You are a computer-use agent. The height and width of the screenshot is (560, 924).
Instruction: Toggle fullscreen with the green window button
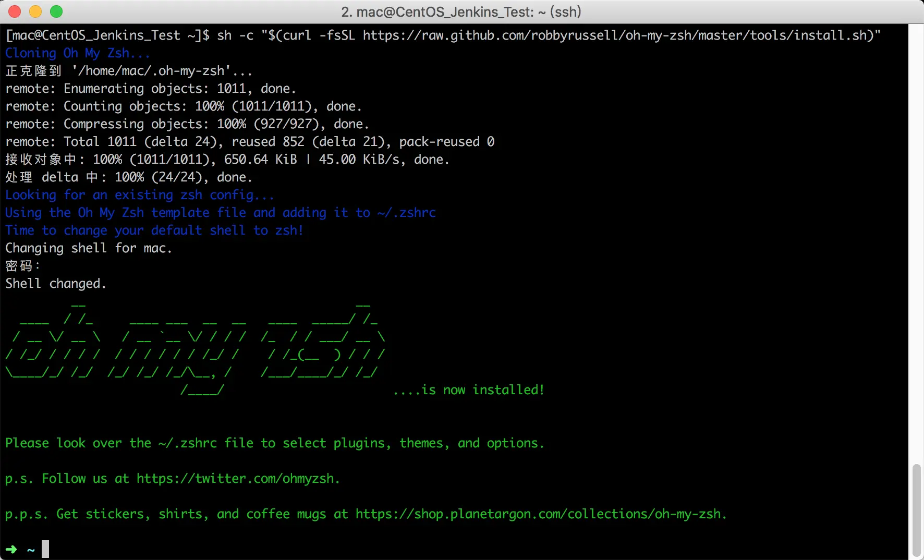tap(56, 11)
